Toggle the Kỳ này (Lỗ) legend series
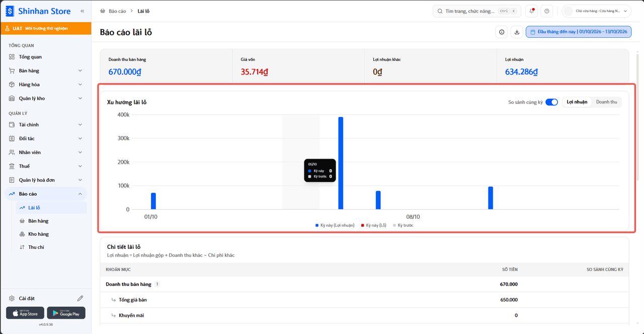The height and width of the screenshot is (334, 644). pos(374,225)
